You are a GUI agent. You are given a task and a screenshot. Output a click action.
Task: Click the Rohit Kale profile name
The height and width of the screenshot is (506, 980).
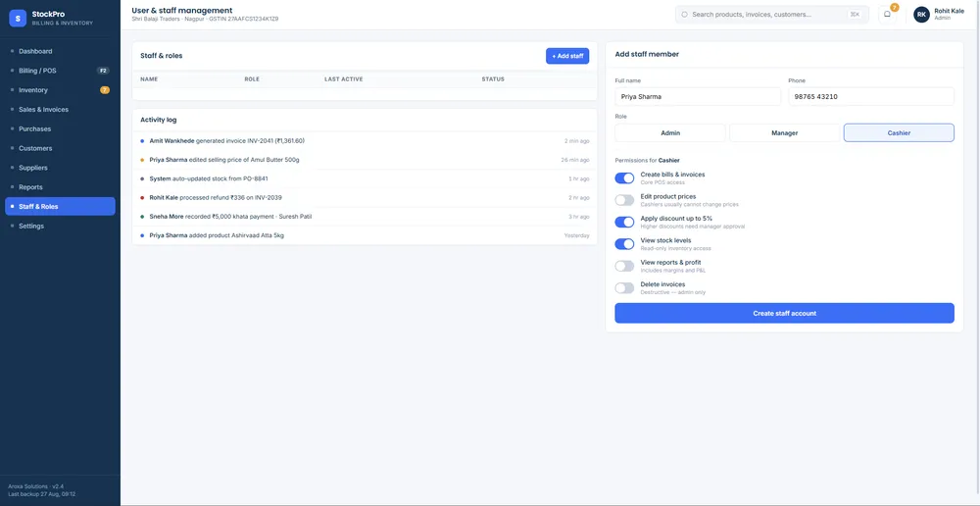949,11
